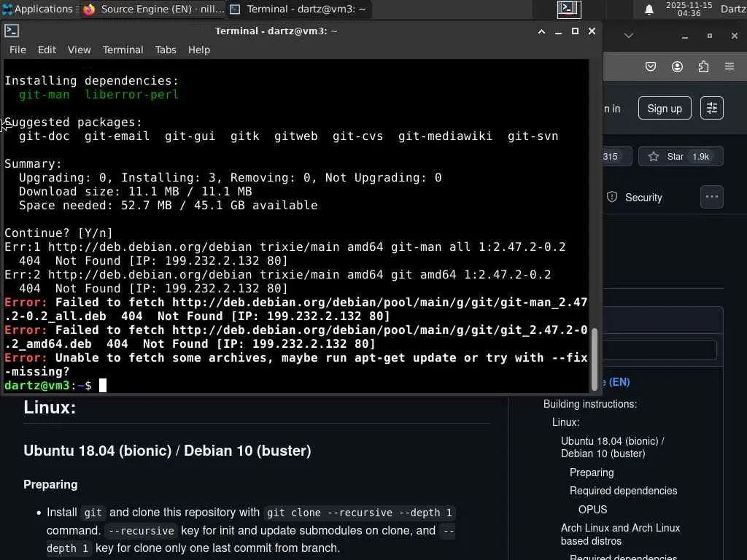Open the Help menu in Terminal
This screenshot has height=560, width=747.
pos(199,50)
